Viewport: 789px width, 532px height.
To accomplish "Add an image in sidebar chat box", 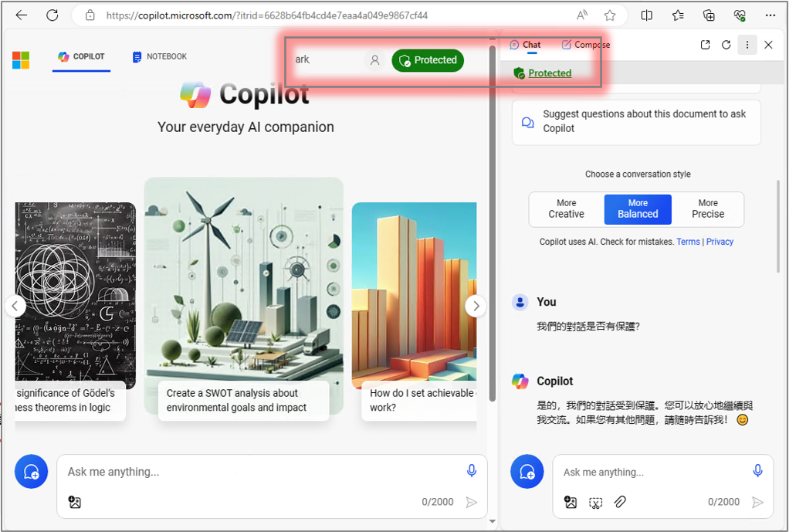I will (x=570, y=502).
